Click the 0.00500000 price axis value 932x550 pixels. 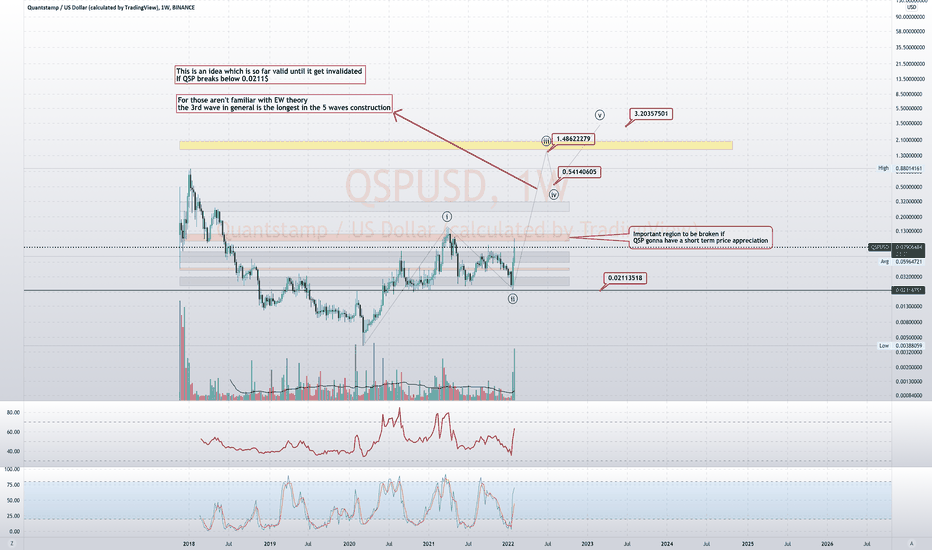pos(910,338)
